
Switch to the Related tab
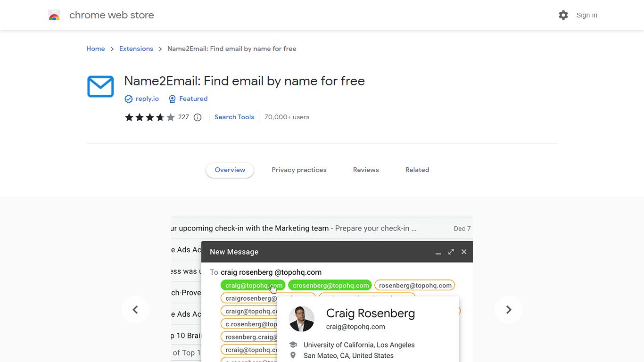[417, 170]
